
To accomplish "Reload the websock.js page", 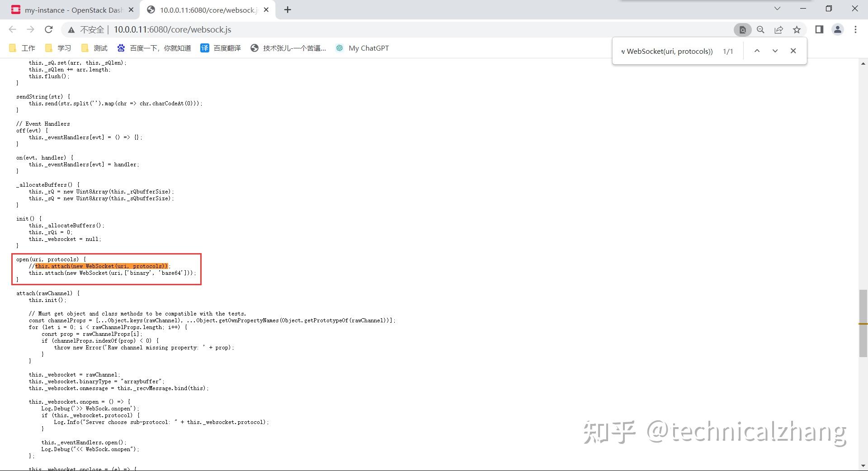I will pos(49,29).
